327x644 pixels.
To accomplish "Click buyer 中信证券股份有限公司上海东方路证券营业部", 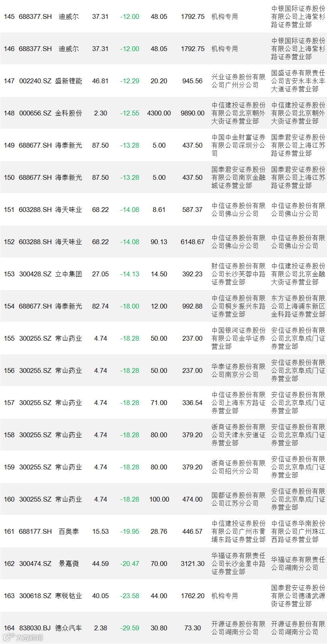I will [239, 403].
